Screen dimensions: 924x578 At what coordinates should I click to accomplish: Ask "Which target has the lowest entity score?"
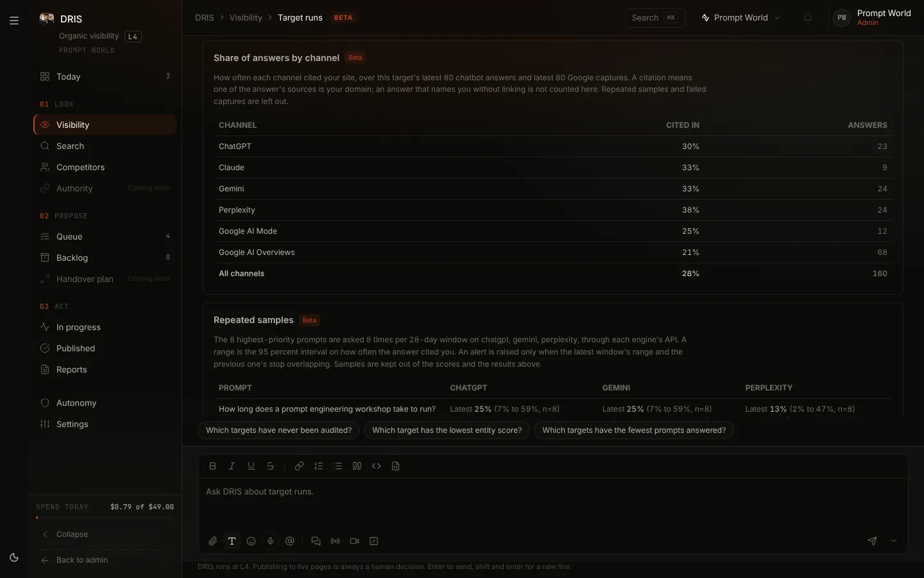[x=447, y=430]
